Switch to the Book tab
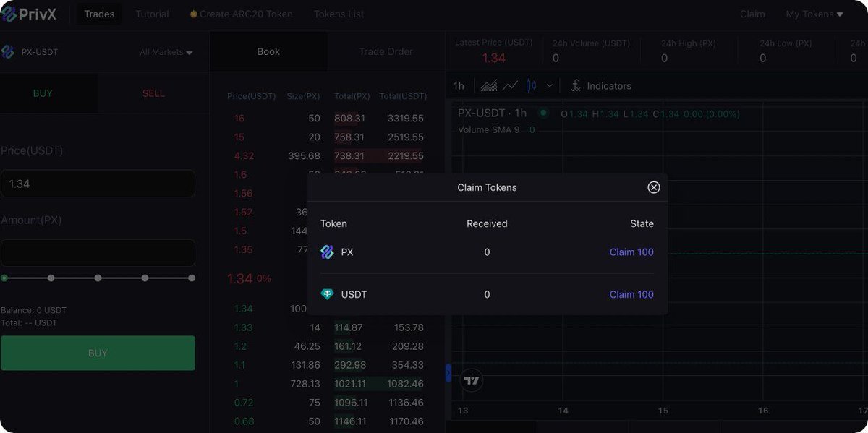Image resolution: width=868 pixels, height=433 pixels. [268, 52]
